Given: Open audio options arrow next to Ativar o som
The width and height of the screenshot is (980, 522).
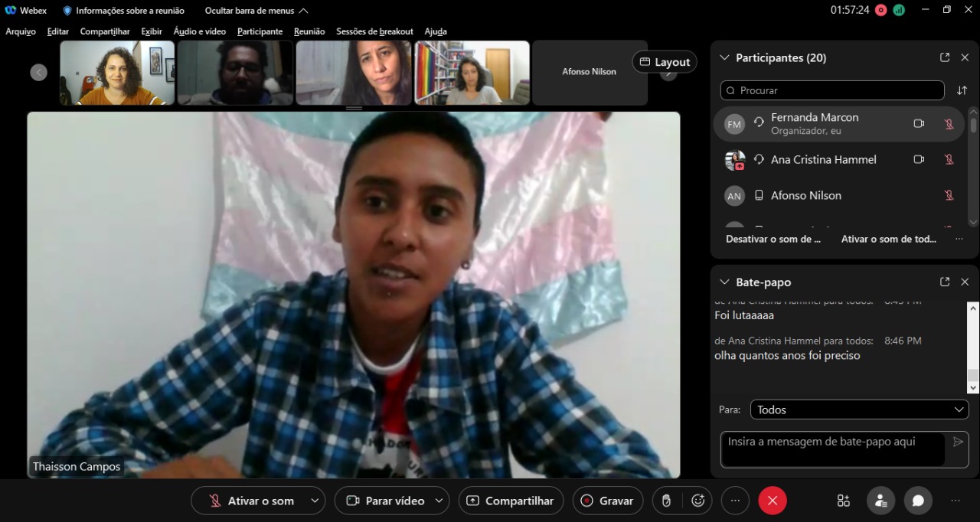Looking at the screenshot, I should [x=315, y=501].
